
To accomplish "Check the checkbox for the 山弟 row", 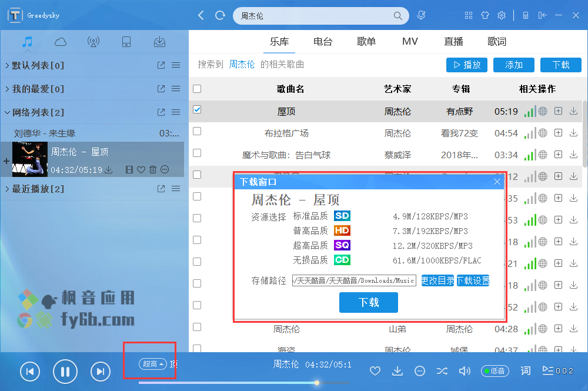I will (197, 327).
